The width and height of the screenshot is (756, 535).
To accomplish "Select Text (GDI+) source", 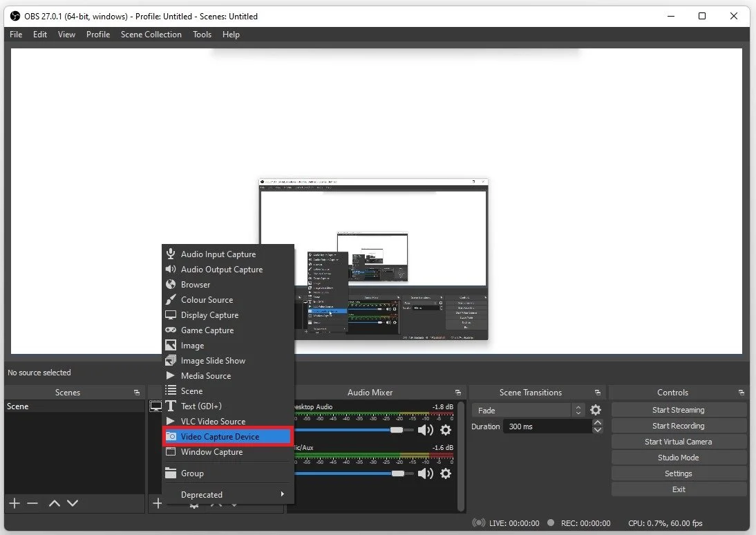I will pyautogui.click(x=227, y=406).
